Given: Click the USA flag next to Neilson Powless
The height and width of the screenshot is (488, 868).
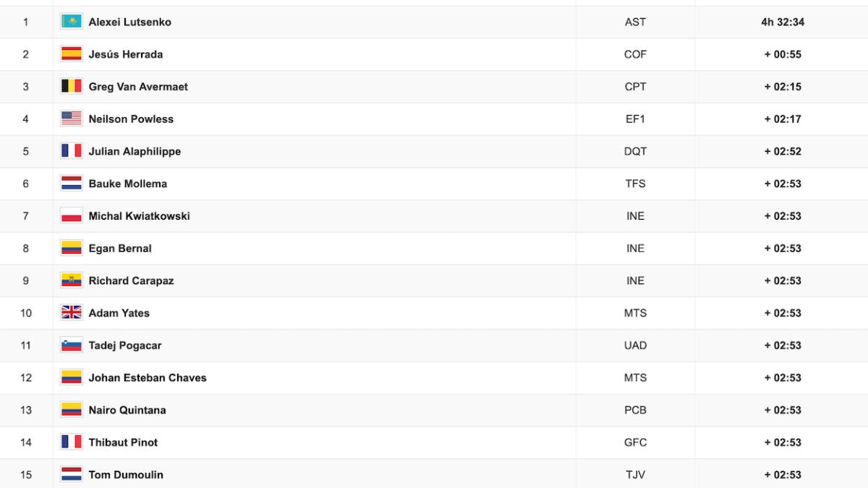Looking at the screenshot, I should (71, 119).
